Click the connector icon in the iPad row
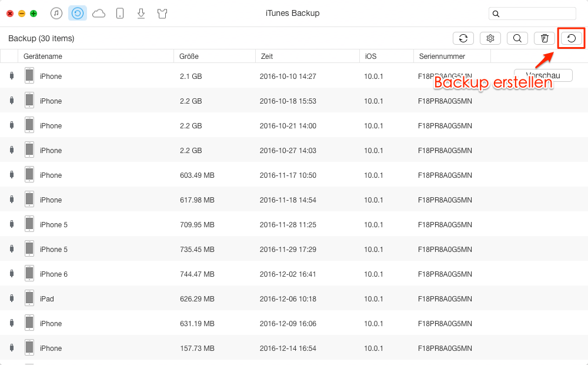 click(12, 298)
